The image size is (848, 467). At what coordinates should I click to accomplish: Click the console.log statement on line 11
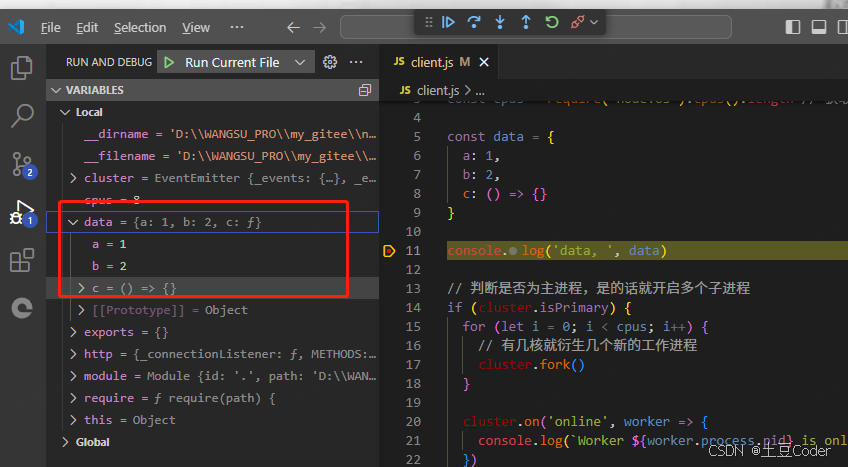[557, 251]
